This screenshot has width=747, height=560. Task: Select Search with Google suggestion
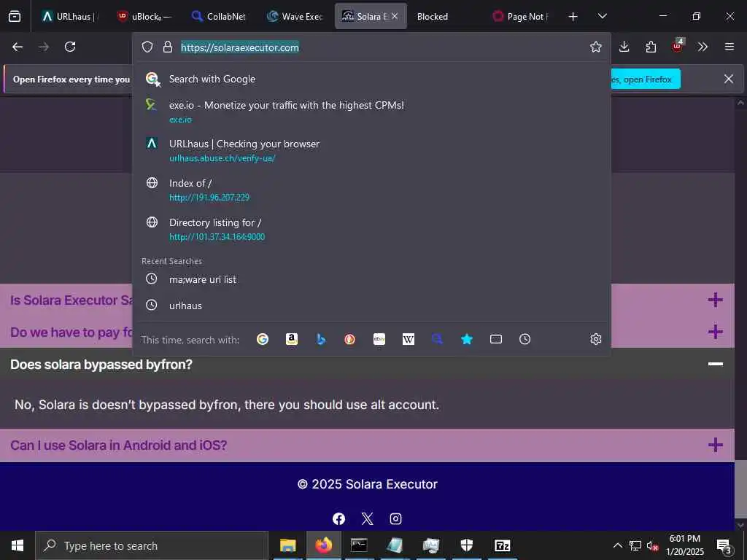pos(371,79)
